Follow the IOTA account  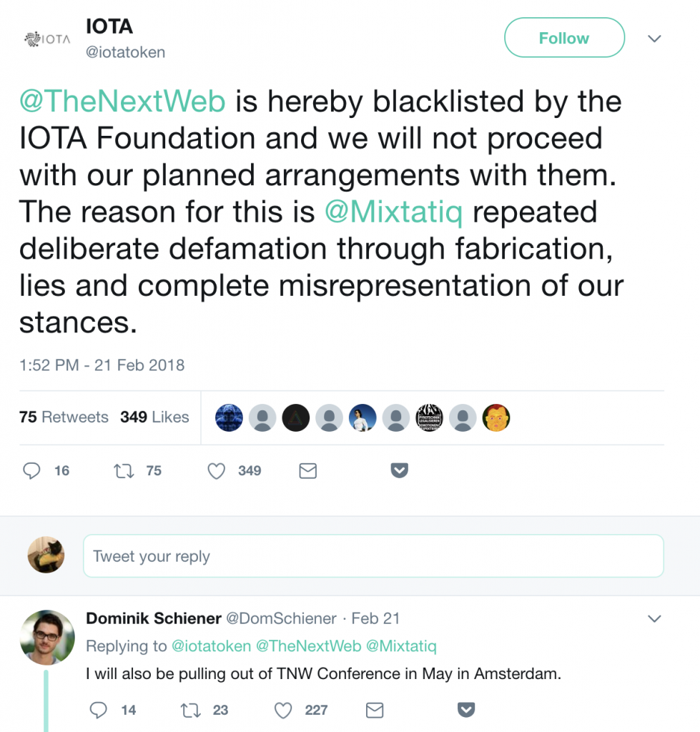564,38
